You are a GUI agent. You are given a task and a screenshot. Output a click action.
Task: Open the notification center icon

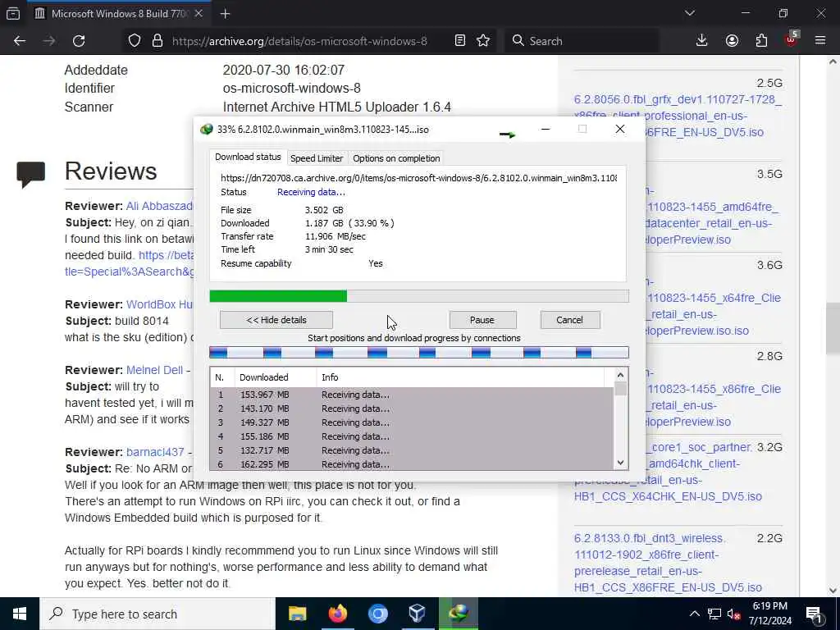point(814,614)
